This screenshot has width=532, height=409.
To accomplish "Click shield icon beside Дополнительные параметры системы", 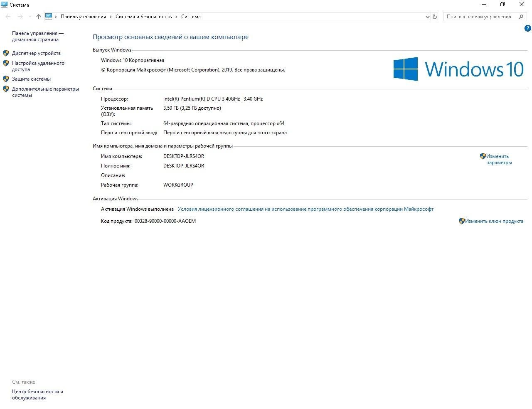I will 6,89.
